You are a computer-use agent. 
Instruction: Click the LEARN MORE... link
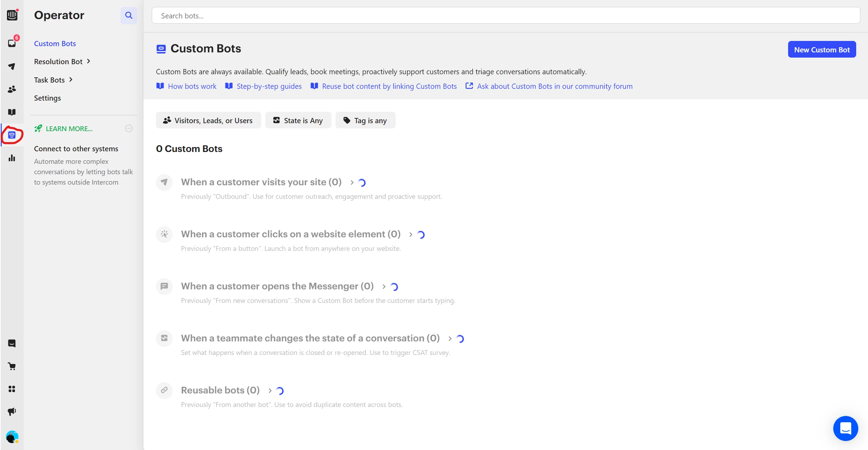tap(69, 129)
